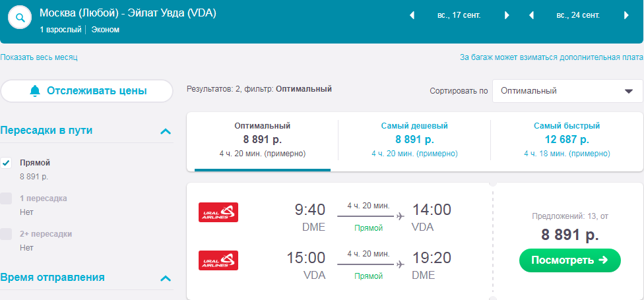
Task: Go to previous return date arrow
Action: (x=531, y=16)
